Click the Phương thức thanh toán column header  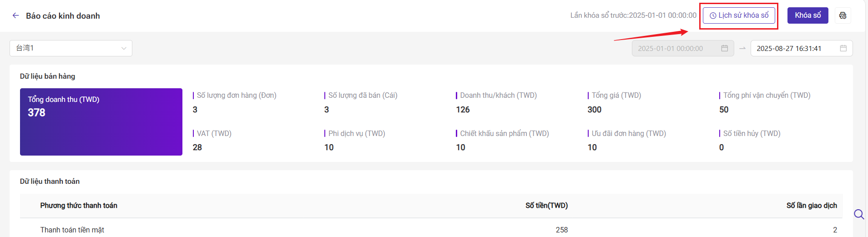[79, 206]
